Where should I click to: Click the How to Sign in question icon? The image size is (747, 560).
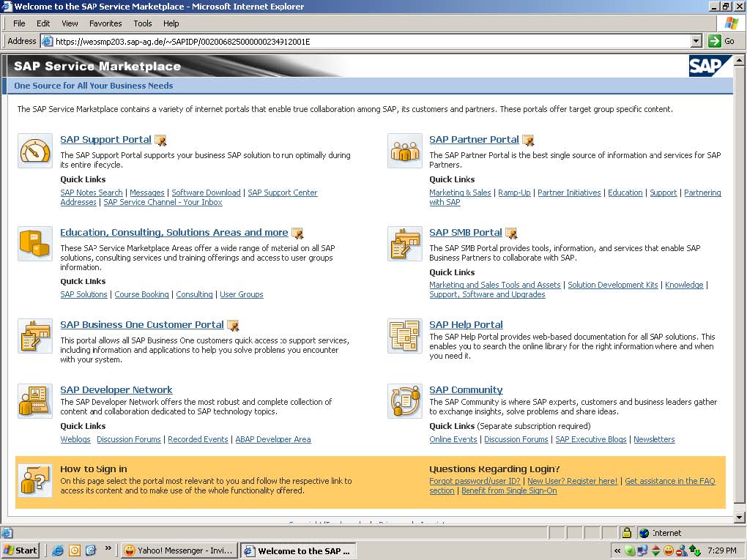click(x=35, y=480)
